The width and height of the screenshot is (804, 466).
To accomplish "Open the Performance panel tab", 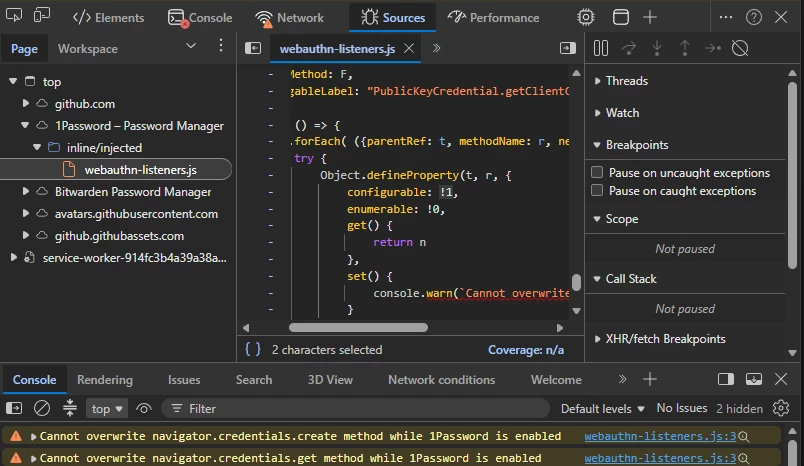I will (x=493, y=17).
